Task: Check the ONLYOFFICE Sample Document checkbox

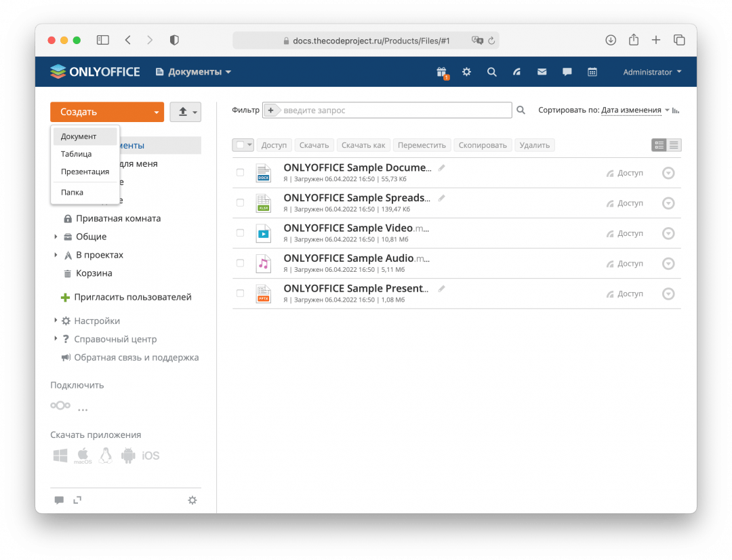Action: point(240,173)
